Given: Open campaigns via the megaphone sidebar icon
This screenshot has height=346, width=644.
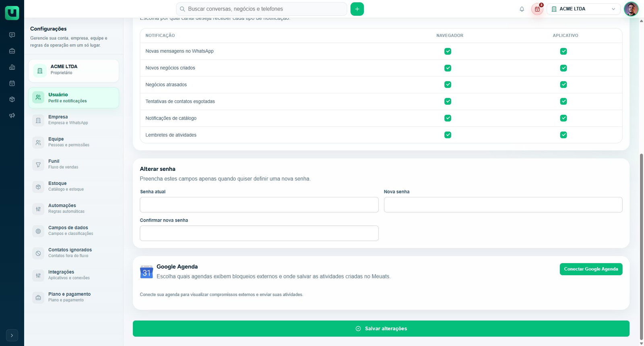Looking at the screenshot, I should coord(12,116).
